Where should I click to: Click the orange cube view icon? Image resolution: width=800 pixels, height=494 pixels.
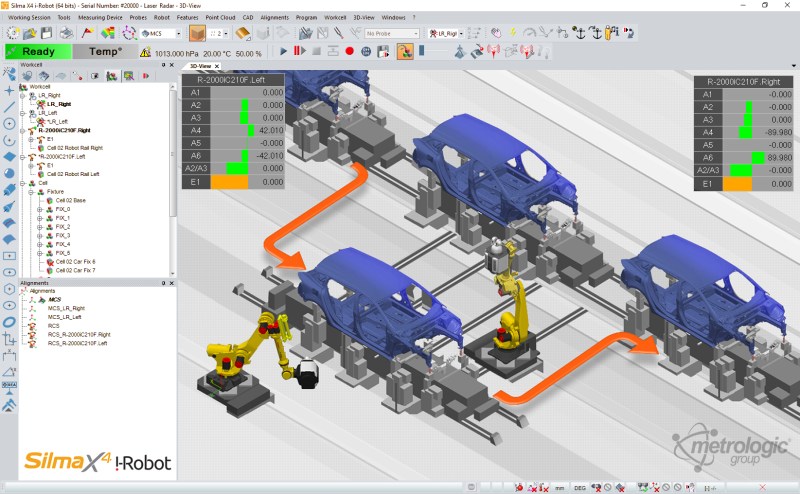point(197,34)
